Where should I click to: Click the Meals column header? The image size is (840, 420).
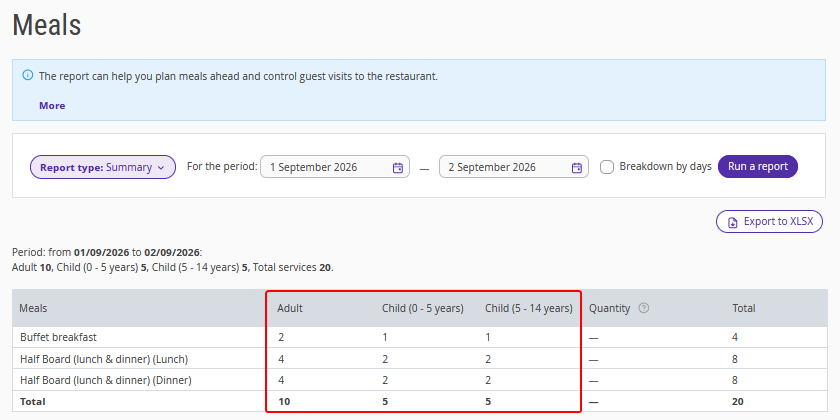(x=33, y=308)
